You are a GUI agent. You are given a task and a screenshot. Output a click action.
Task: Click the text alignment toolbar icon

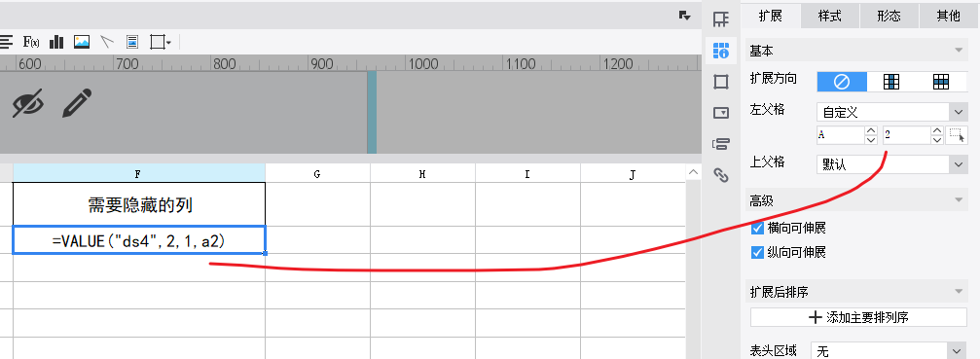pyautogui.click(x=6, y=43)
